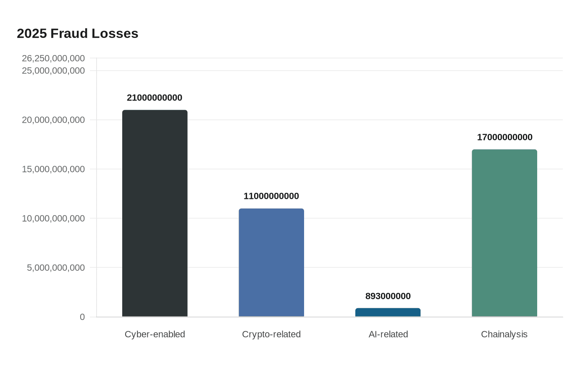The height and width of the screenshot is (370, 588).
Task: Click the Cyber-enabled x-axis label
Action: point(155,334)
